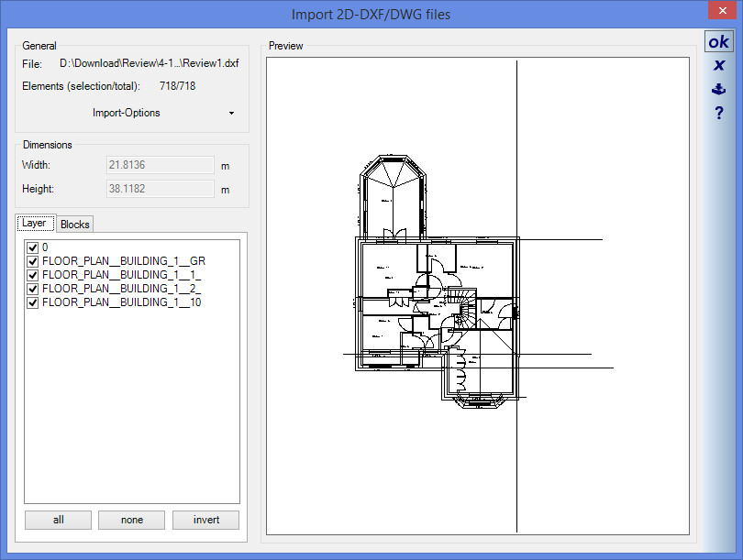Click the Height value field
This screenshot has width=743, height=560.
tap(161, 189)
